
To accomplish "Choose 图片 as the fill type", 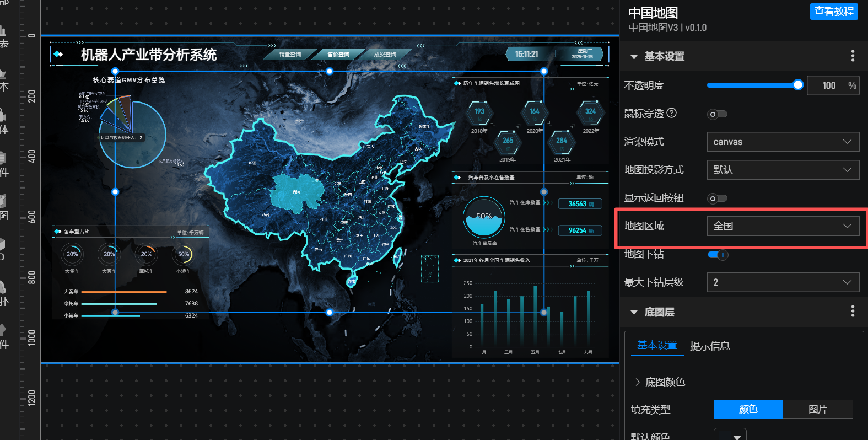I will 817,409.
